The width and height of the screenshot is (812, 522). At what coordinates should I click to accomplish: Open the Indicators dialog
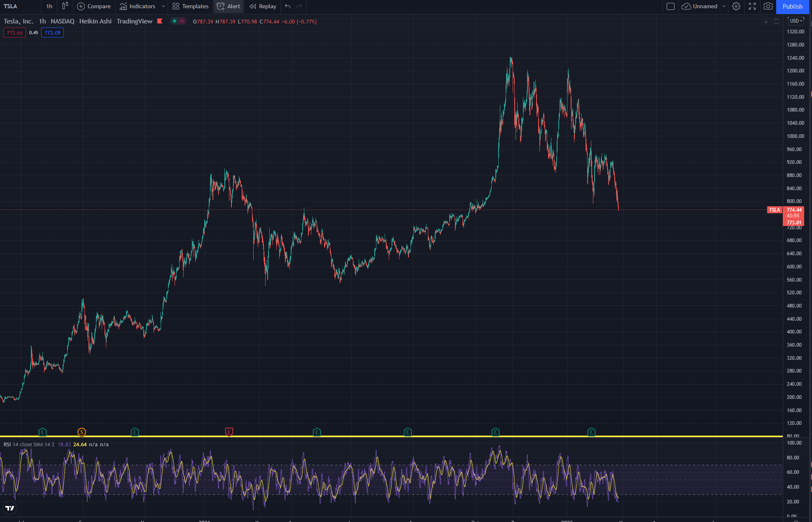[x=138, y=6]
